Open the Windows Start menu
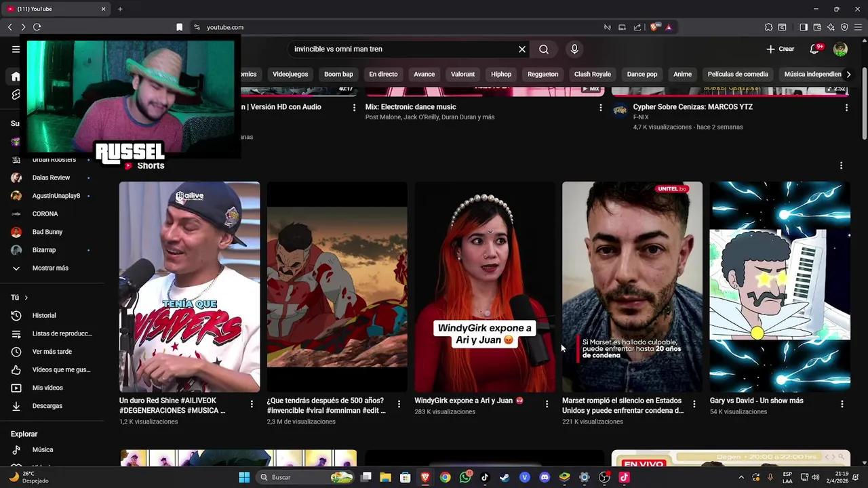The height and width of the screenshot is (488, 868). point(244,477)
